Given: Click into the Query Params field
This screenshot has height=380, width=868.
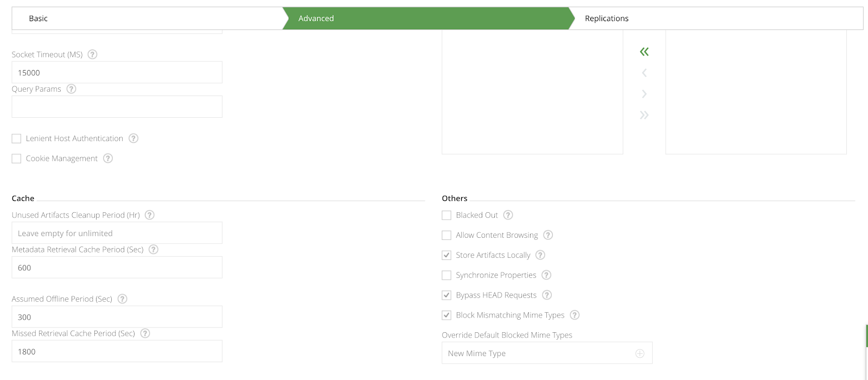Looking at the screenshot, I should [117, 107].
